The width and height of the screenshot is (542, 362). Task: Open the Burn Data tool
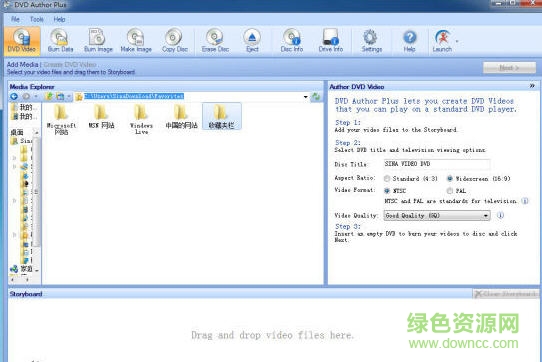[60, 41]
